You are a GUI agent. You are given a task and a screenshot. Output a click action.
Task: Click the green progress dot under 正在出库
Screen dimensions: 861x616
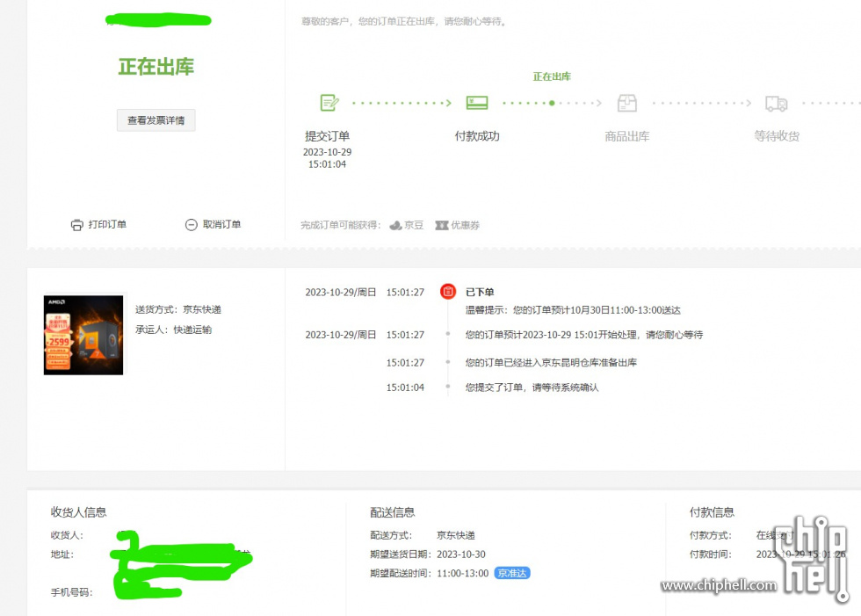[x=552, y=103]
